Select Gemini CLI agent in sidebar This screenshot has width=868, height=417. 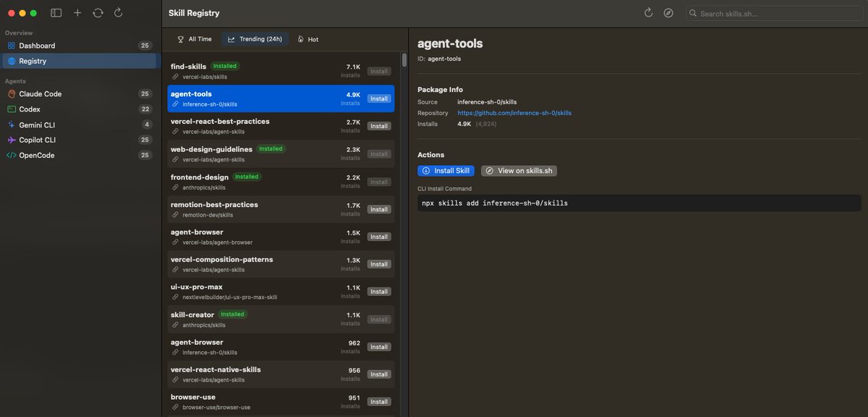[79, 125]
